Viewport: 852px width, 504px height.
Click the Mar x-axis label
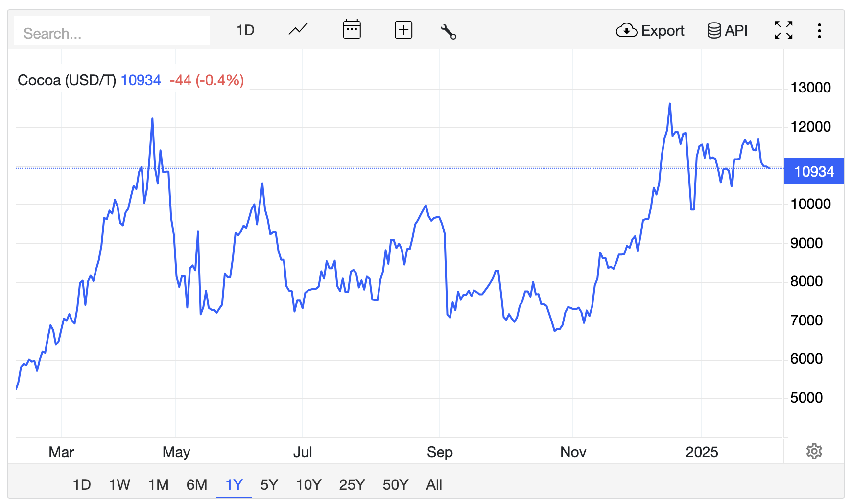click(x=61, y=452)
